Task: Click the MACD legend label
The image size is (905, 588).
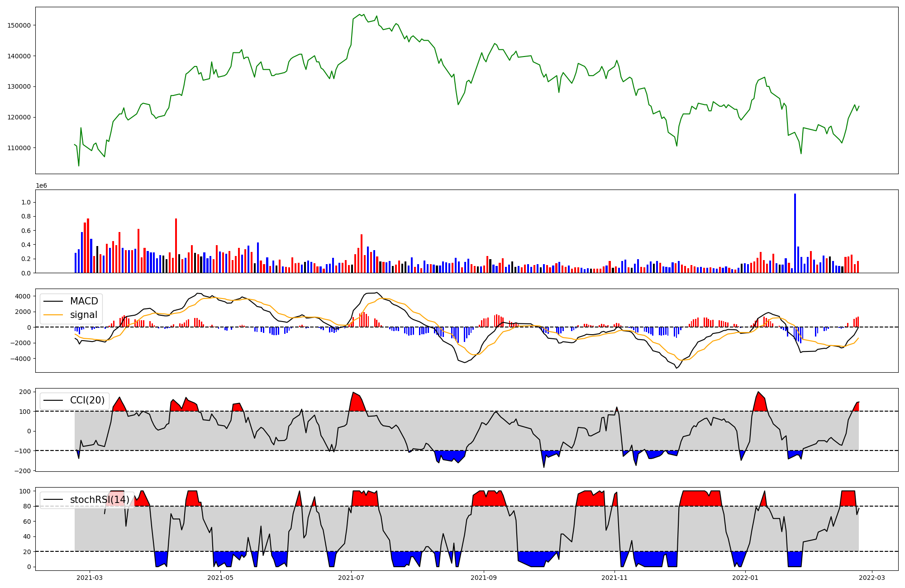Action: (84, 301)
